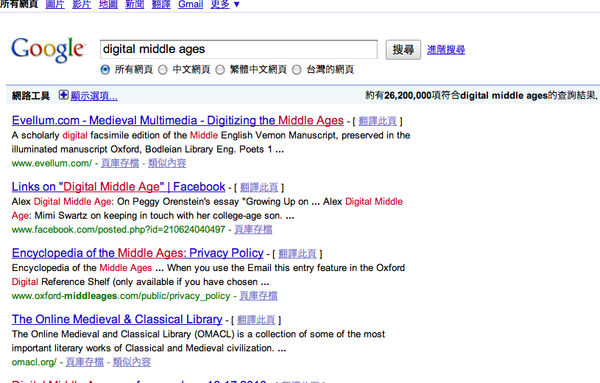Select the 台灣的網頁 radio button

[x=297, y=70]
